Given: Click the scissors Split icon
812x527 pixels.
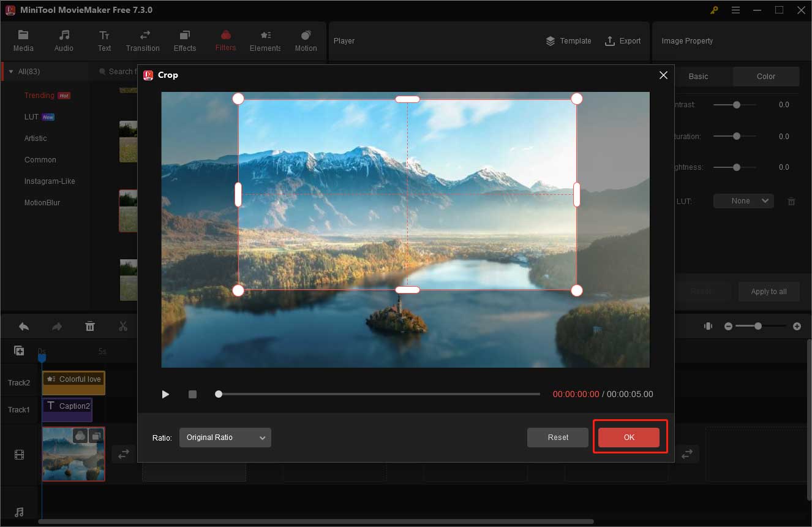Looking at the screenshot, I should pos(123,327).
